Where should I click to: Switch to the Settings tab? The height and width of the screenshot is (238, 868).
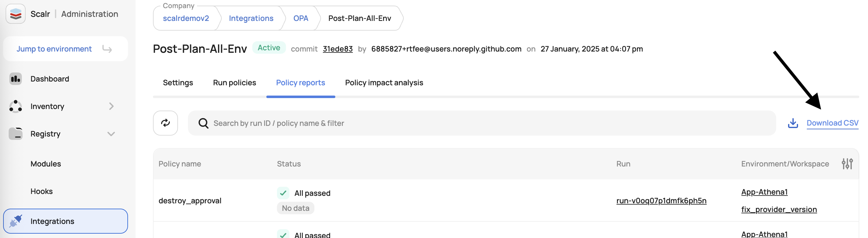tap(178, 82)
